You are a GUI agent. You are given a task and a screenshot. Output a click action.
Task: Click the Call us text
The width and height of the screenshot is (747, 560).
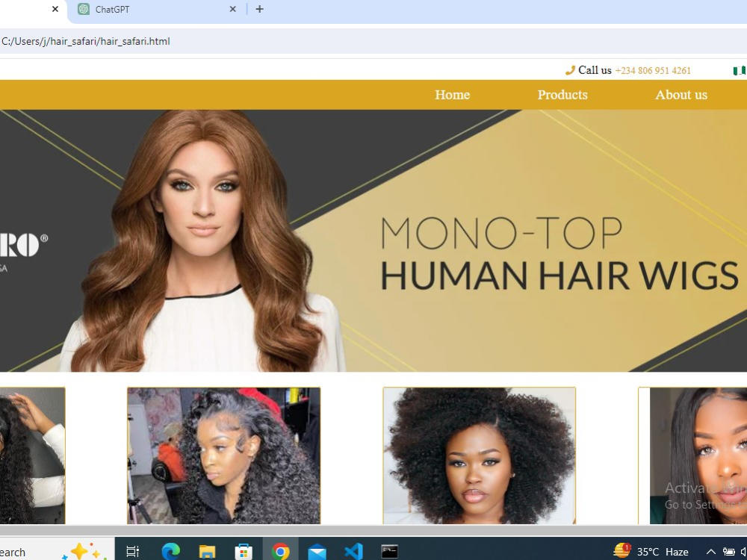(x=595, y=70)
